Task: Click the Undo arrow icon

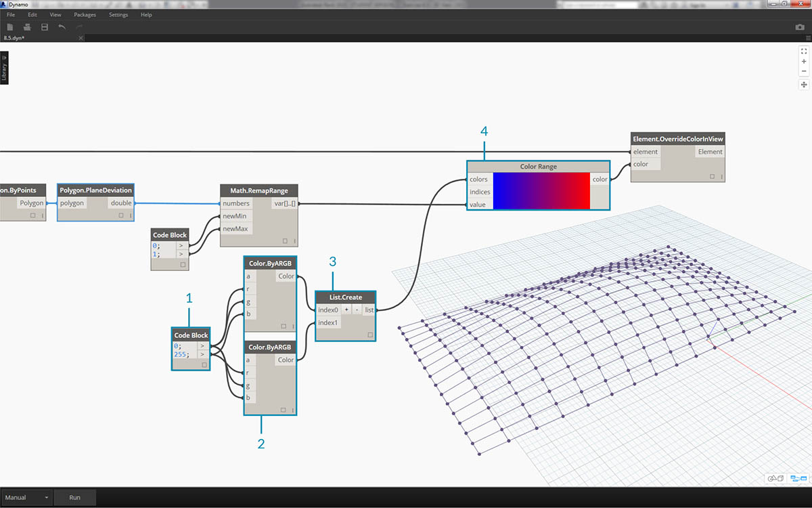Action: pos(62,27)
